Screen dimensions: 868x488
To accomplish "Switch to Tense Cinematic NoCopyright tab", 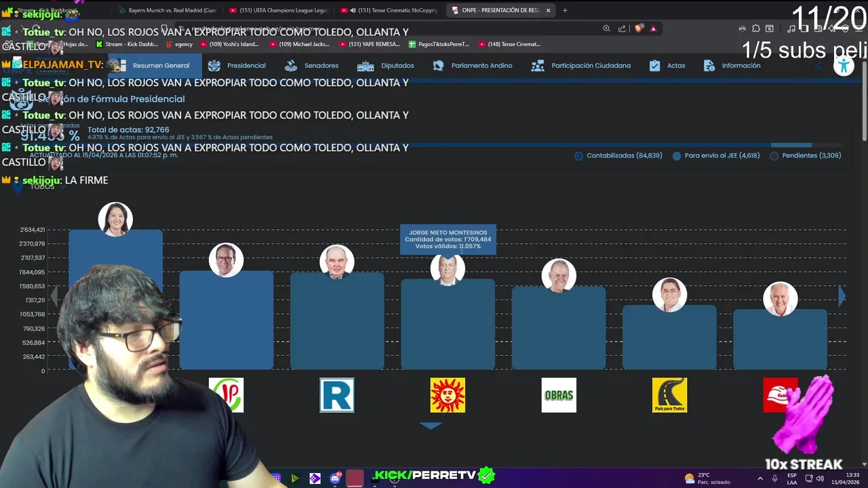I will coord(389,10).
